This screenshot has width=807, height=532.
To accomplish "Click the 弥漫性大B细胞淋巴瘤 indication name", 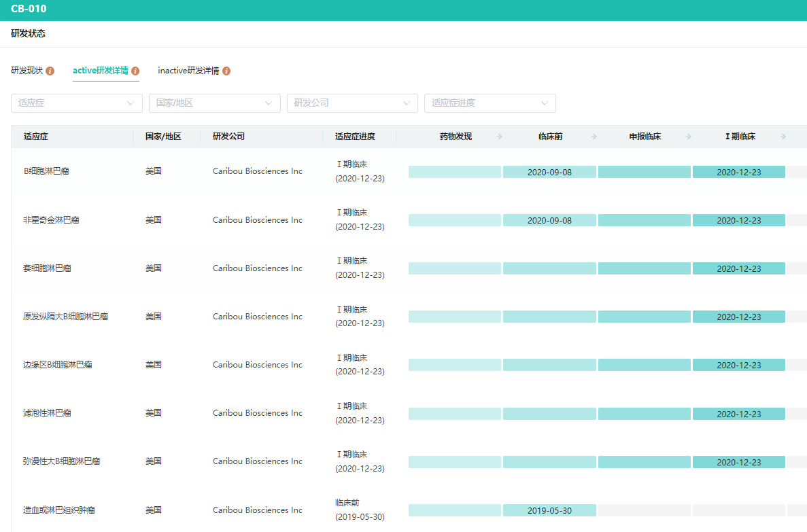I will click(x=61, y=461).
